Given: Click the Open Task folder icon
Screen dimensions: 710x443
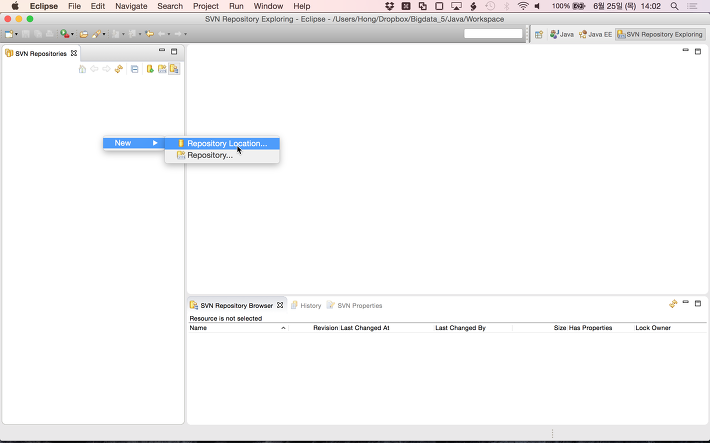Looking at the screenshot, I should [84, 34].
